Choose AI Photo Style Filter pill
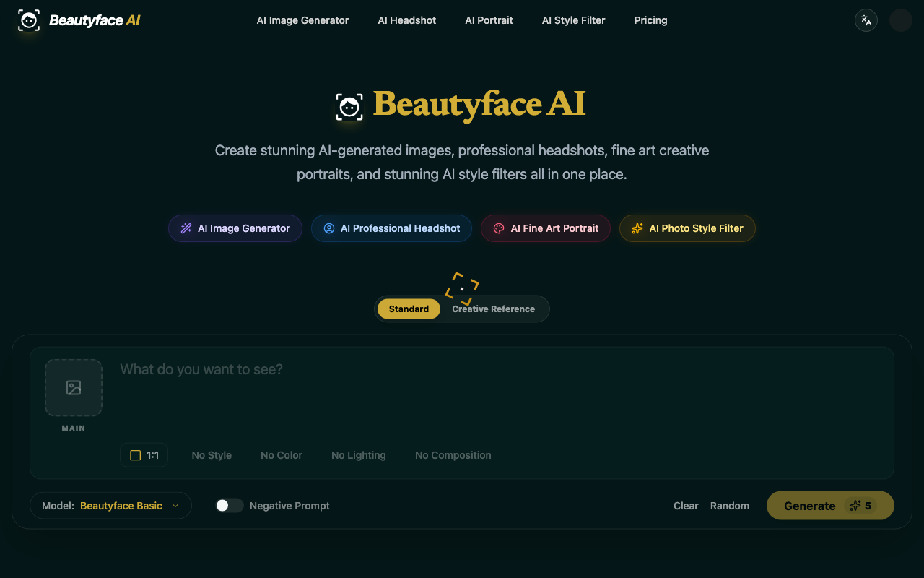The width and height of the screenshot is (924, 578). (687, 228)
